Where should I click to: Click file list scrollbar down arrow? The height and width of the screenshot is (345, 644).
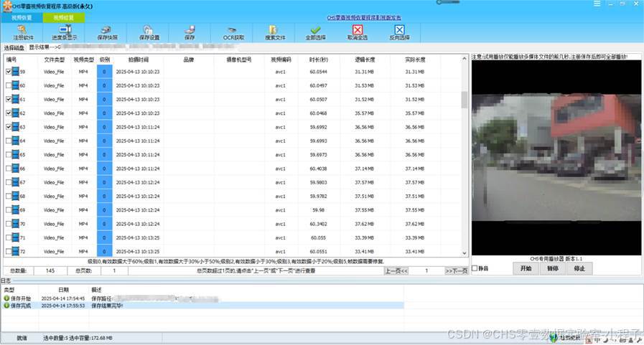pyautogui.click(x=465, y=253)
